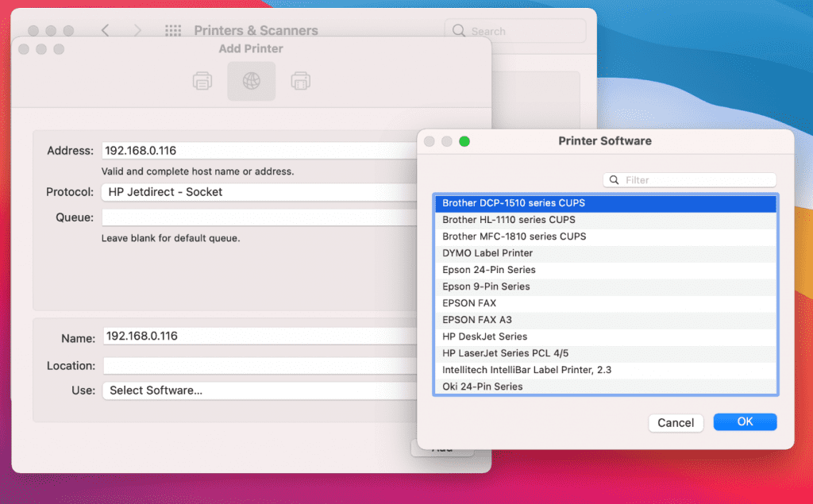Select Brother MFC-1810 series CUPS
Viewport: 813px width, 504px height.
pyautogui.click(x=606, y=237)
